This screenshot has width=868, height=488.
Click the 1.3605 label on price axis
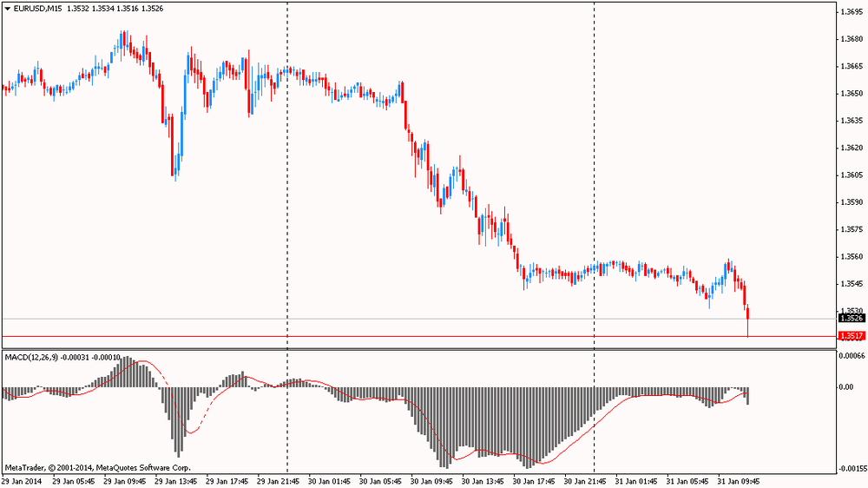[x=851, y=175]
